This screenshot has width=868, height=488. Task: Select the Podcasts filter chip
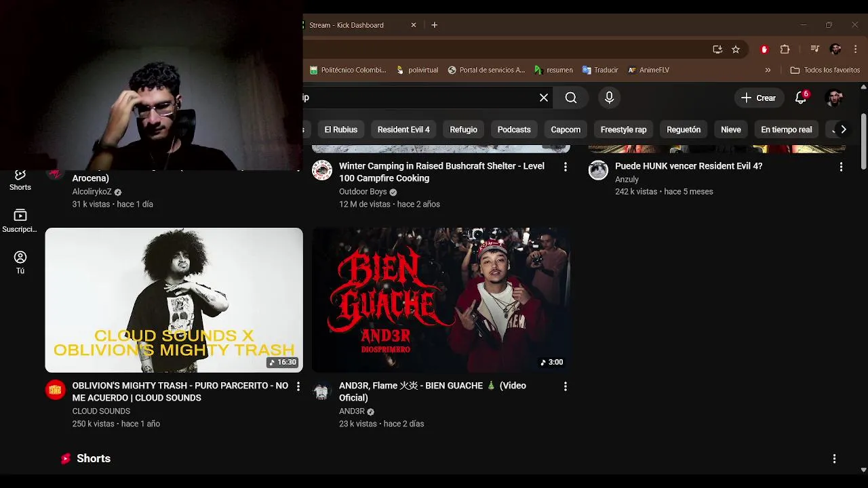click(514, 129)
